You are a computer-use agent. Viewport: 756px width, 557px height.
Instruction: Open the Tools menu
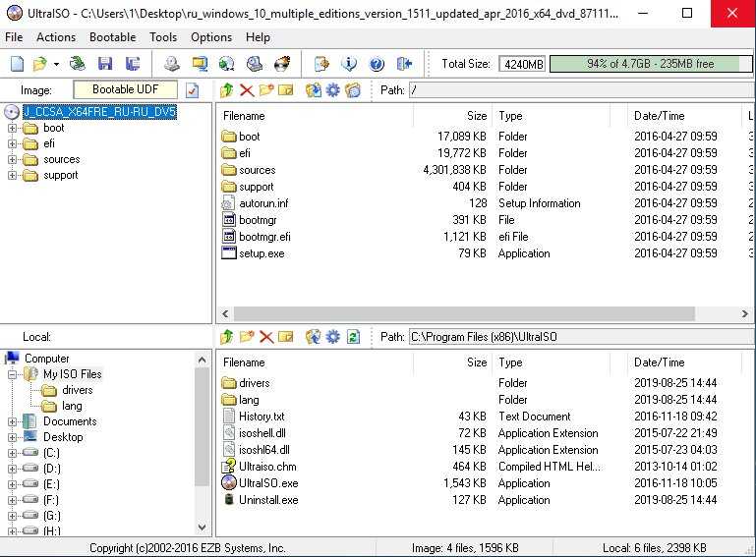point(163,37)
